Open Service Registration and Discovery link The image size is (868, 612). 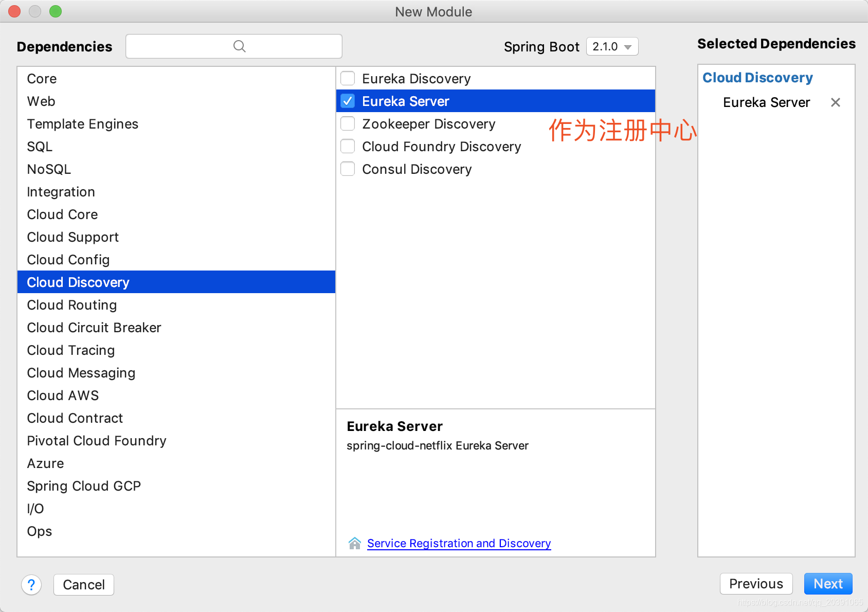click(459, 543)
